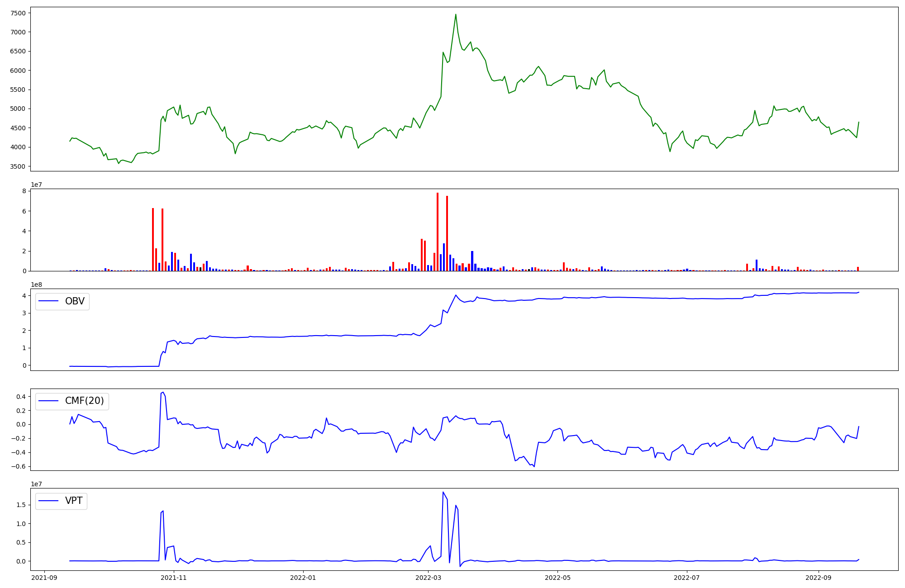Click the VPT legend label
905x588 pixels.
(74, 501)
